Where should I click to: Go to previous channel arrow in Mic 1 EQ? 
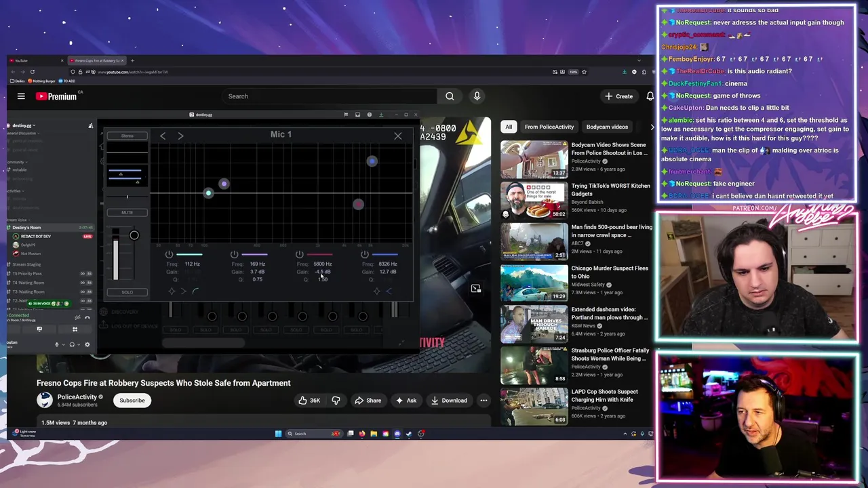[x=163, y=136]
